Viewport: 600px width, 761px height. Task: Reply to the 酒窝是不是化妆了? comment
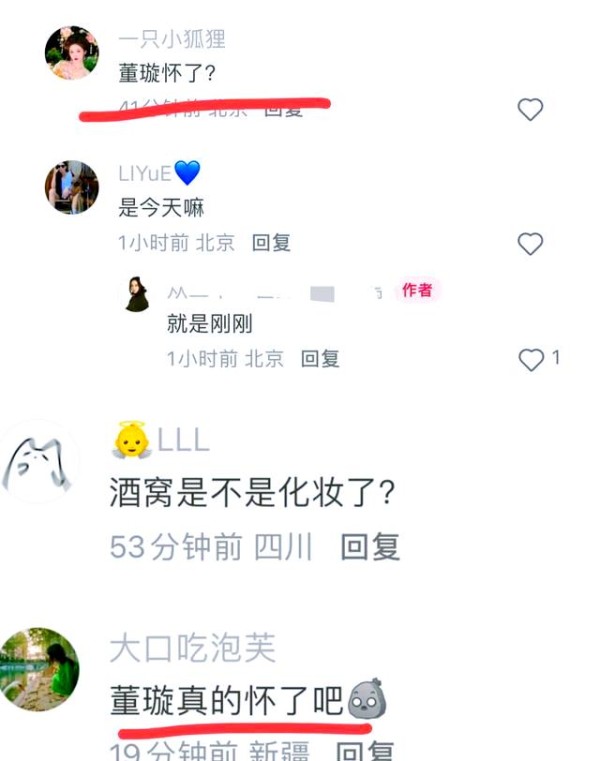click(x=370, y=547)
